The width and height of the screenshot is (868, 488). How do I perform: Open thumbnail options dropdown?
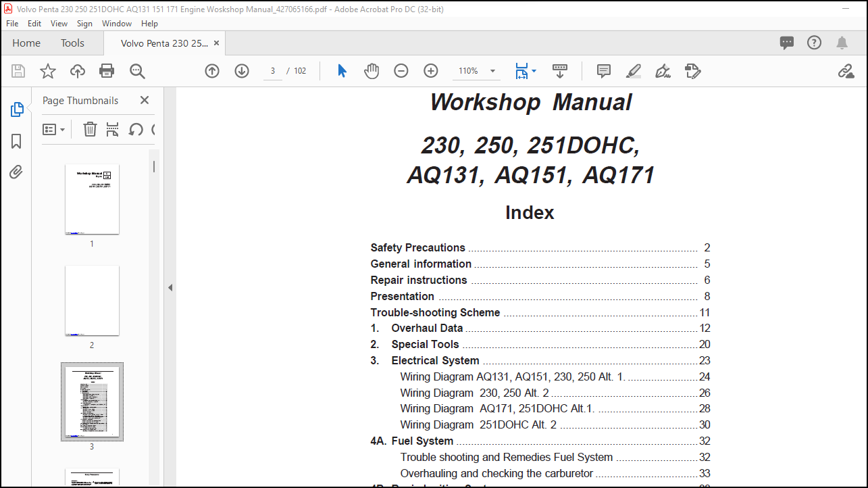(x=54, y=129)
